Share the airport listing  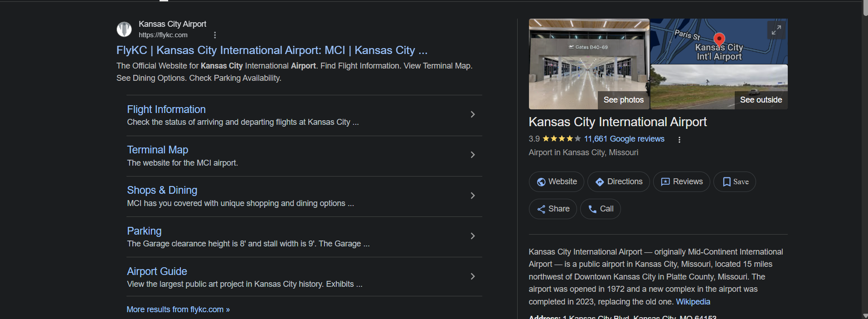(553, 209)
